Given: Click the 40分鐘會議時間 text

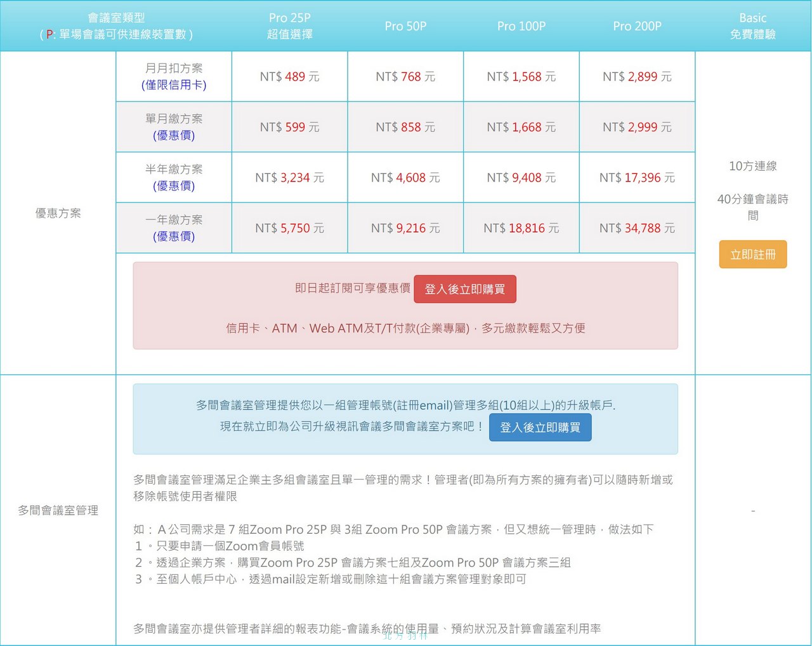Looking at the screenshot, I should pyautogui.click(x=753, y=208).
